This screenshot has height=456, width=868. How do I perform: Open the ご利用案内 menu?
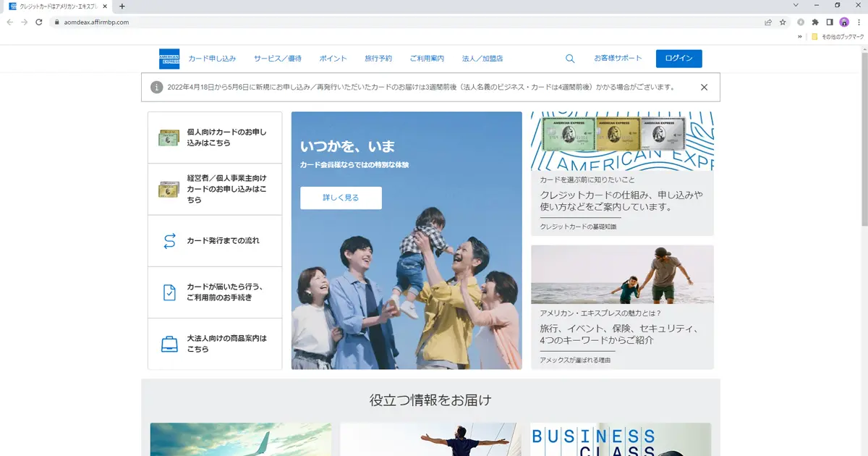point(427,59)
